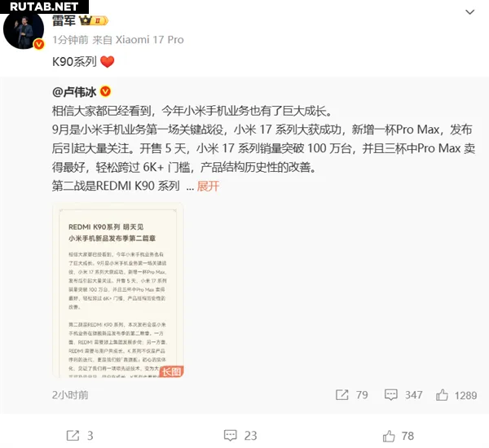Screen dimensions: 489x448
Task: Open the REDMI K90 long image thumbnail
Action: point(118,290)
